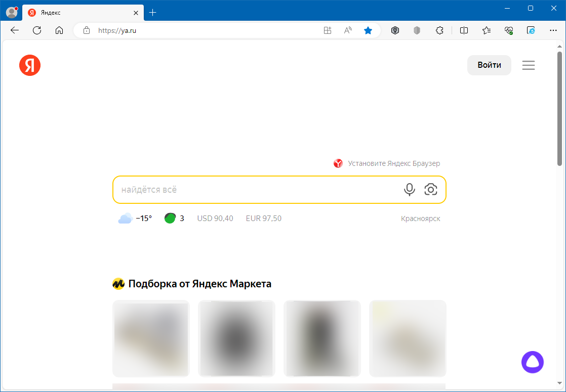Image resolution: width=566 pixels, height=392 pixels.
Task: Open the Favorites list
Action: click(486, 31)
